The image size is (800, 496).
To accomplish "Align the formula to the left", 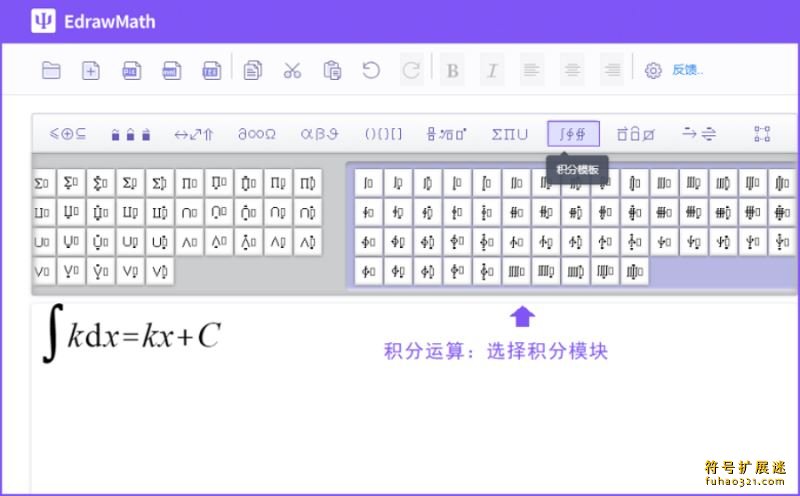I will coord(532,69).
